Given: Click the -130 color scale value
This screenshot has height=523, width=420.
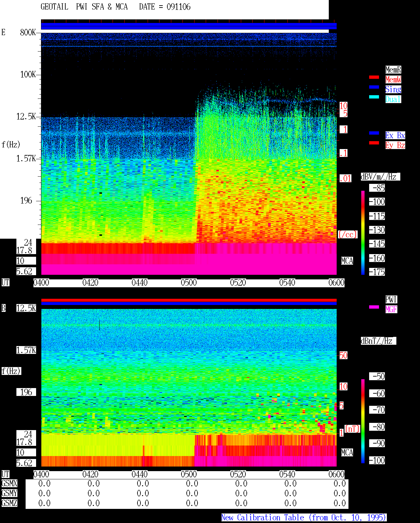Looking at the screenshot, I should 377,230.
